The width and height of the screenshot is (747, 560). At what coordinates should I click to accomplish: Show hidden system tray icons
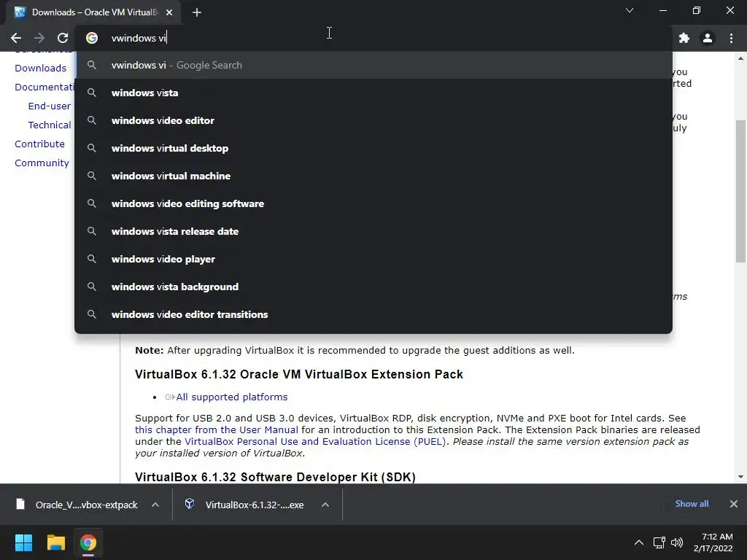coord(639,542)
